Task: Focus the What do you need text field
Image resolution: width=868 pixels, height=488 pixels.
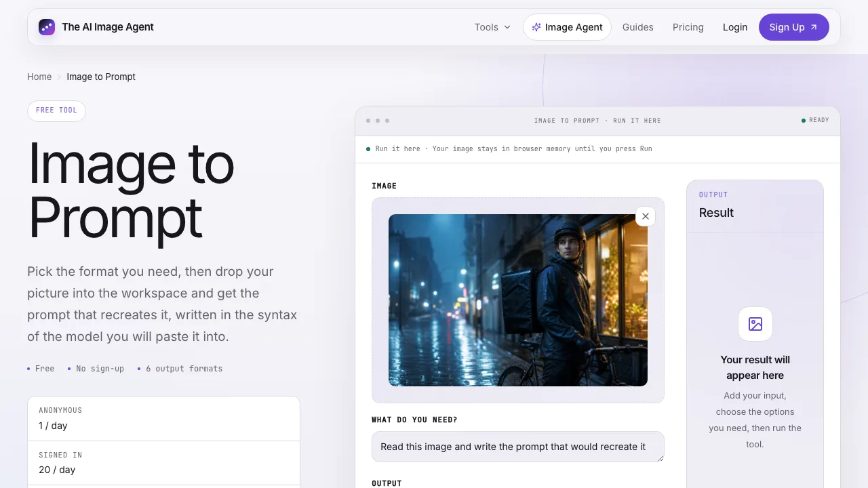Action: (518, 447)
